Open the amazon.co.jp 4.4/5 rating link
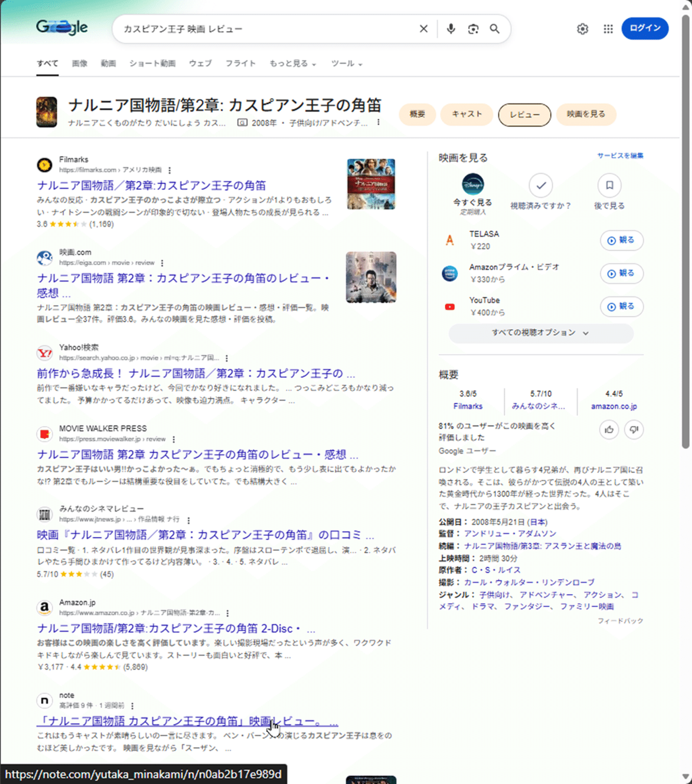The width and height of the screenshot is (692, 784). [x=614, y=400]
